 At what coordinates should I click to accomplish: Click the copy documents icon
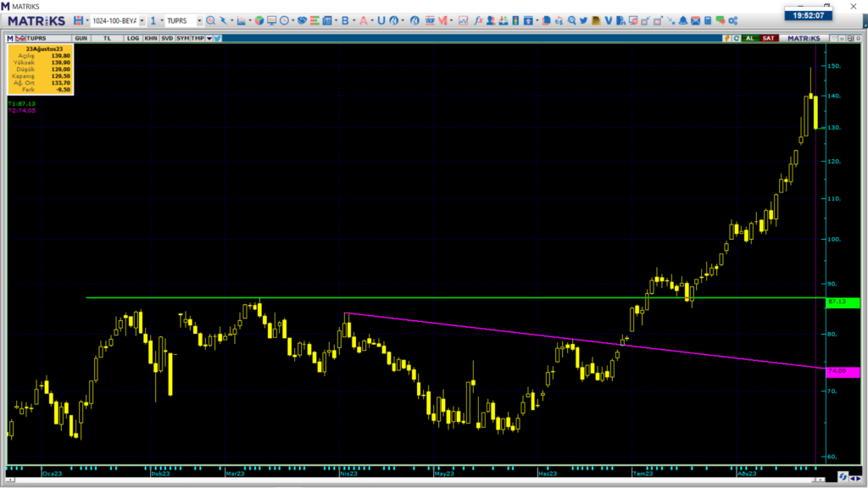click(x=547, y=20)
